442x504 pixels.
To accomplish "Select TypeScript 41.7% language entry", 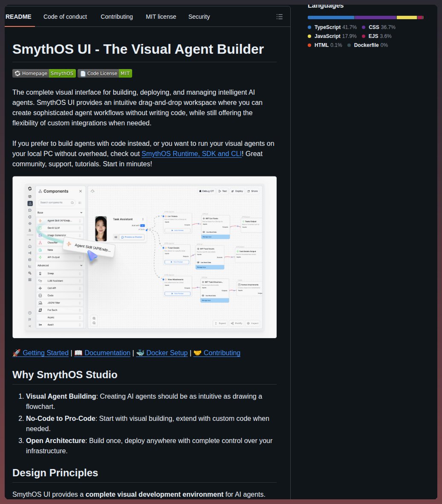I will pos(332,27).
